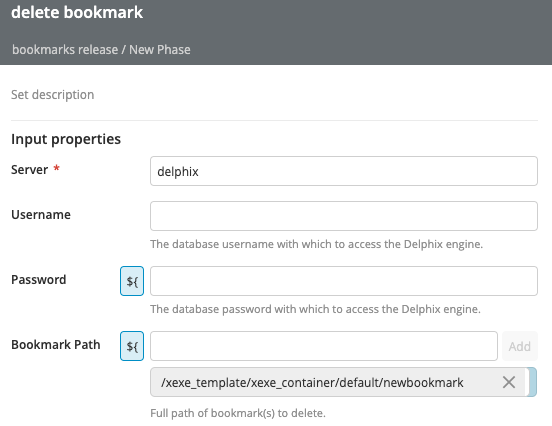Edit the delete bookmark task title
552x426 pixels.
[77, 12]
